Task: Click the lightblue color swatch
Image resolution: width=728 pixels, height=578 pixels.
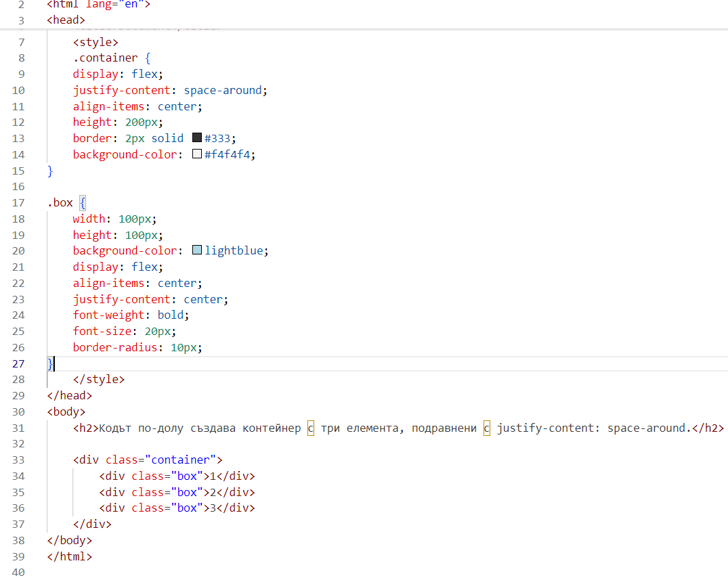Action: tap(197, 250)
